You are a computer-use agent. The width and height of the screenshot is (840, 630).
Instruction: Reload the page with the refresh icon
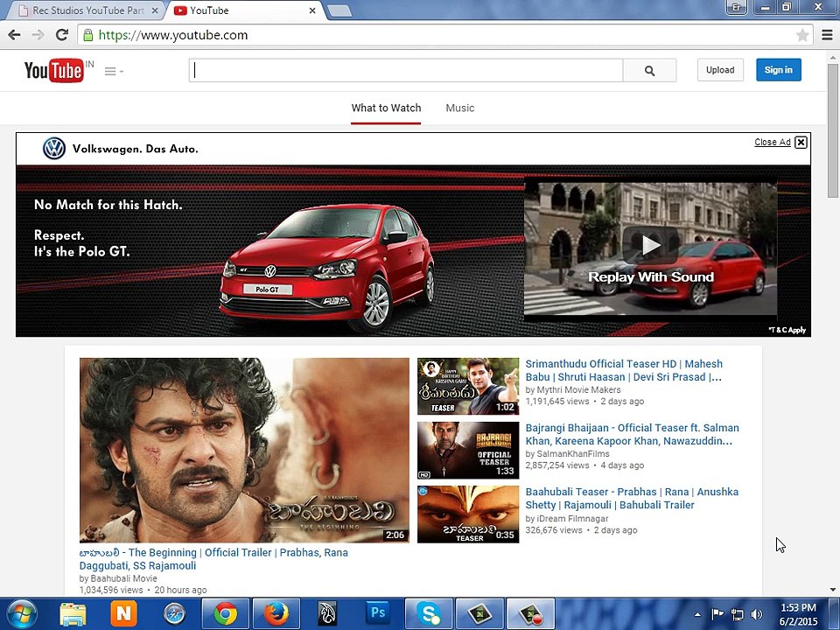[62, 35]
